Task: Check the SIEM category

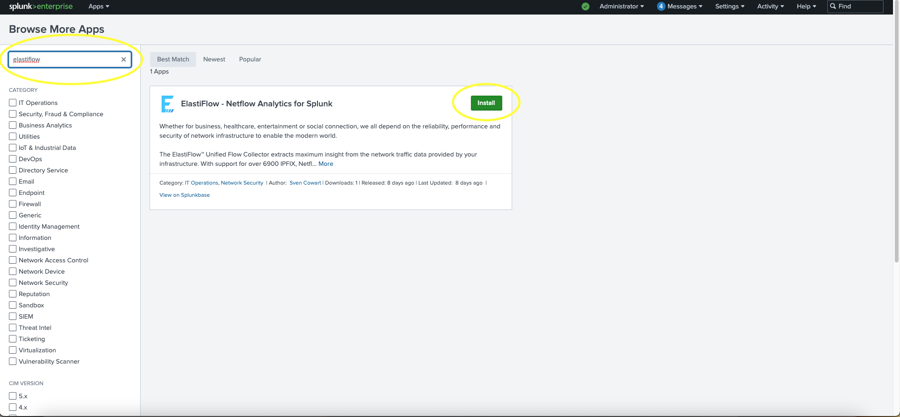Action: click(x=13, y=316)
